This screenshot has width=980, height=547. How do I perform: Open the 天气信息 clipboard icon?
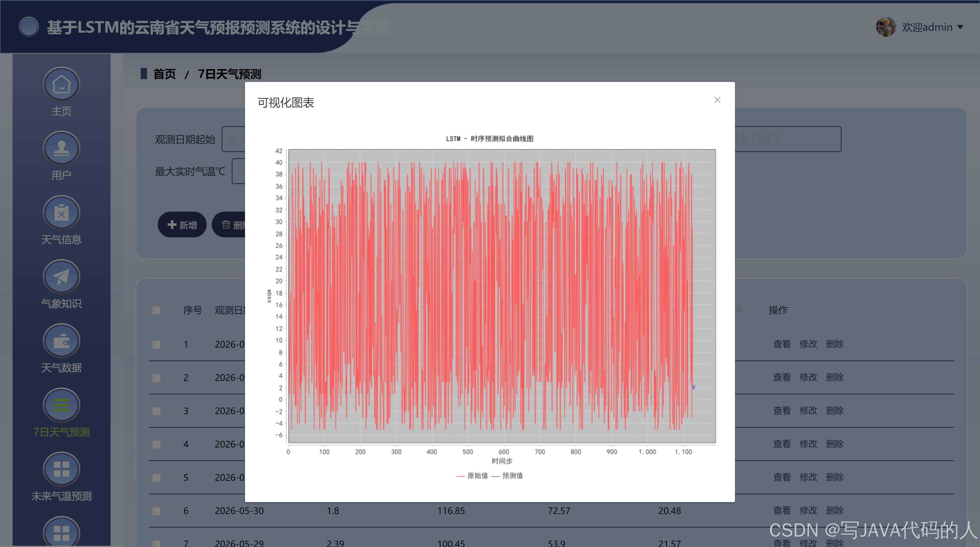(61, 213)
